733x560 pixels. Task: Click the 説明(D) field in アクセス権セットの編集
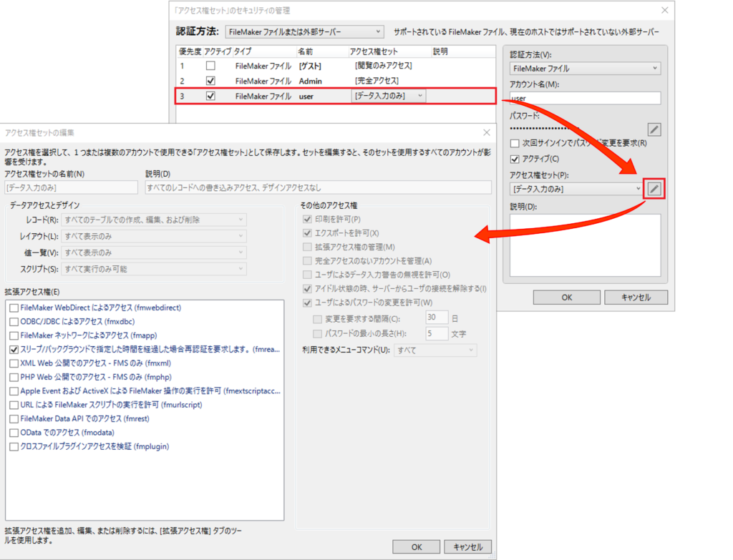318,188
